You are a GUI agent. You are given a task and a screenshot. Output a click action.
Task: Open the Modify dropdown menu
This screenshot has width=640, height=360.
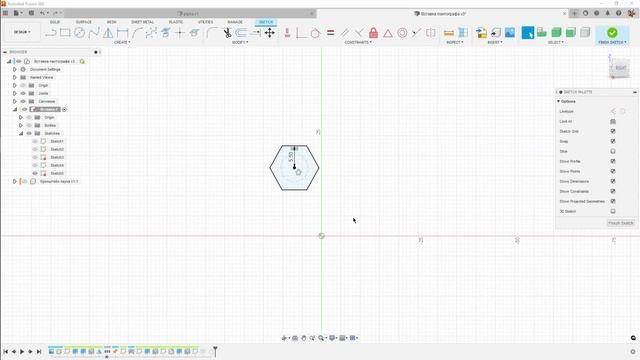click(x=240, y=42)
